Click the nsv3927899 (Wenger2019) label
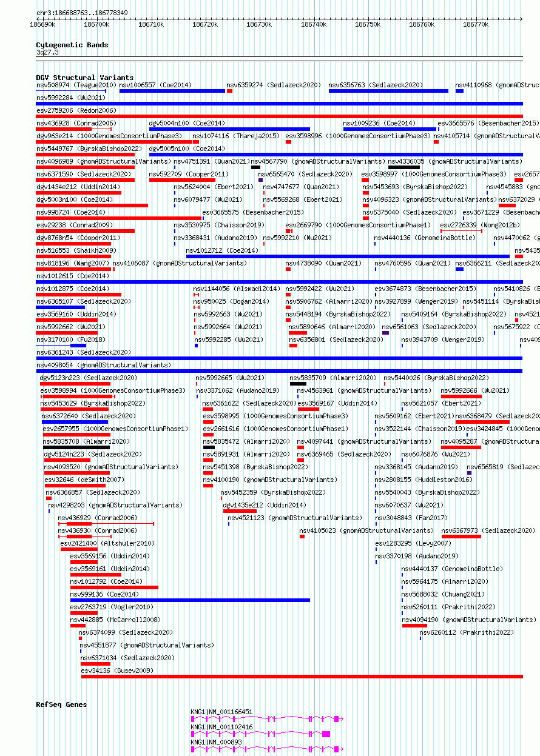This screenshot has width=540, height=756. [x=416, y=301]
